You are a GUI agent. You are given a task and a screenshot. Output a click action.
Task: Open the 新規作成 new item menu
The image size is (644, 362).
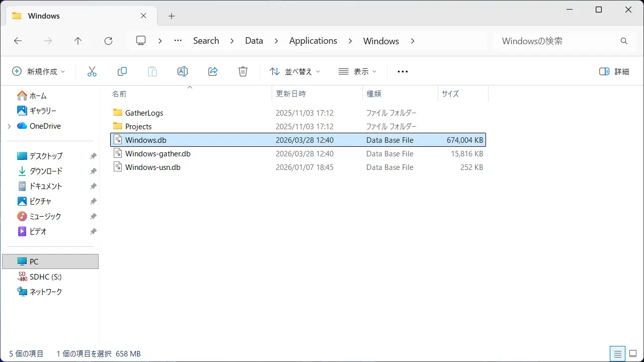[x=39, y=71]
